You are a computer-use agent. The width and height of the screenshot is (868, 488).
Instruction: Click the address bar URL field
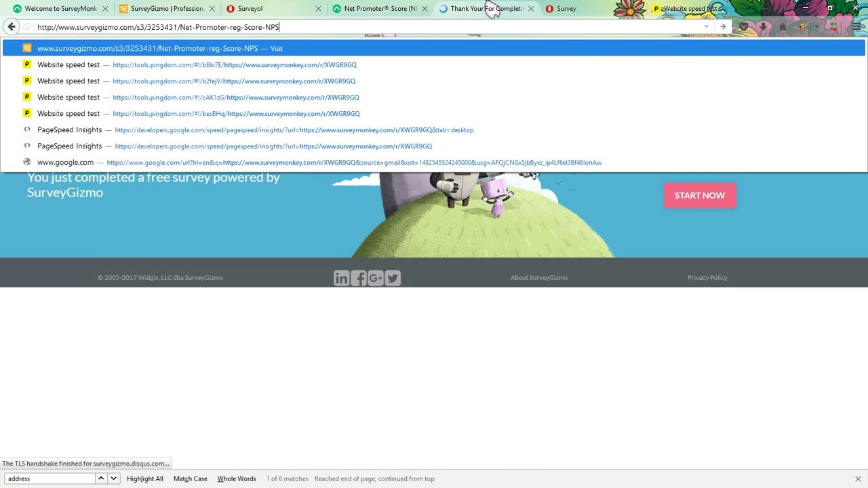point(366,27)
